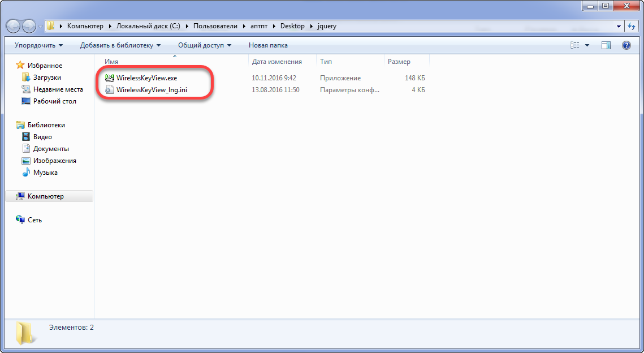This screenshot has height=353, width=644.
Task: Select Сеть in the navigation pane
Action: click(34, 220)
